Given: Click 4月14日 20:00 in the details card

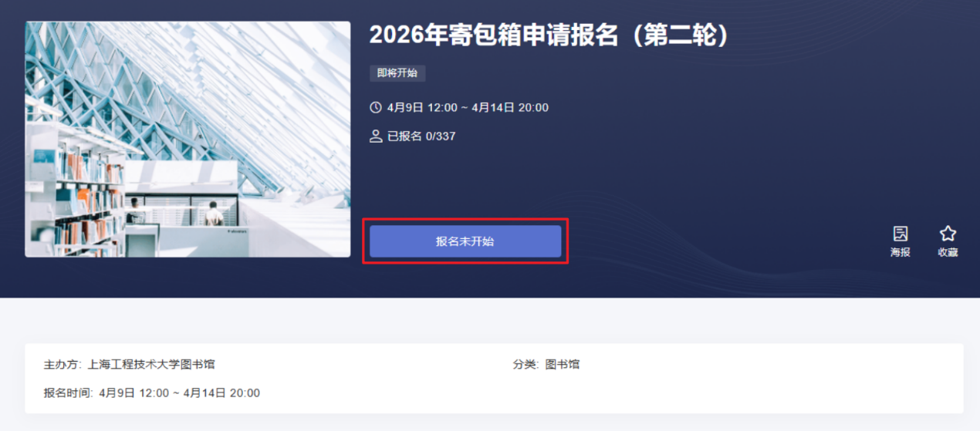Looking at the screenshot, I should click(x=221, y=393).
